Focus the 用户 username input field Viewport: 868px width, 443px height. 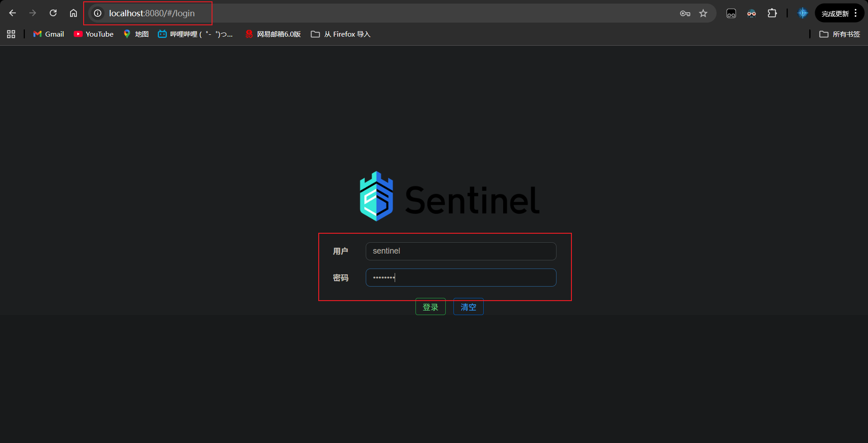coord(461,251)
